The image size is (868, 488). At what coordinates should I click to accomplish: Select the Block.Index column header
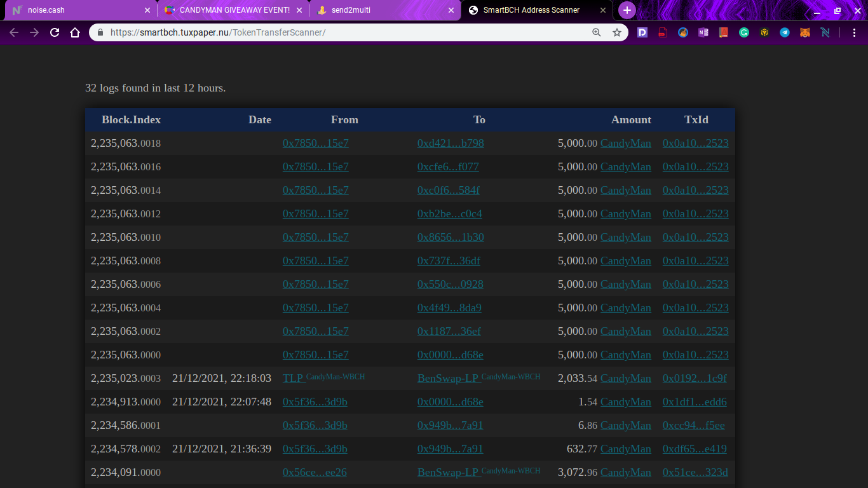131,119
